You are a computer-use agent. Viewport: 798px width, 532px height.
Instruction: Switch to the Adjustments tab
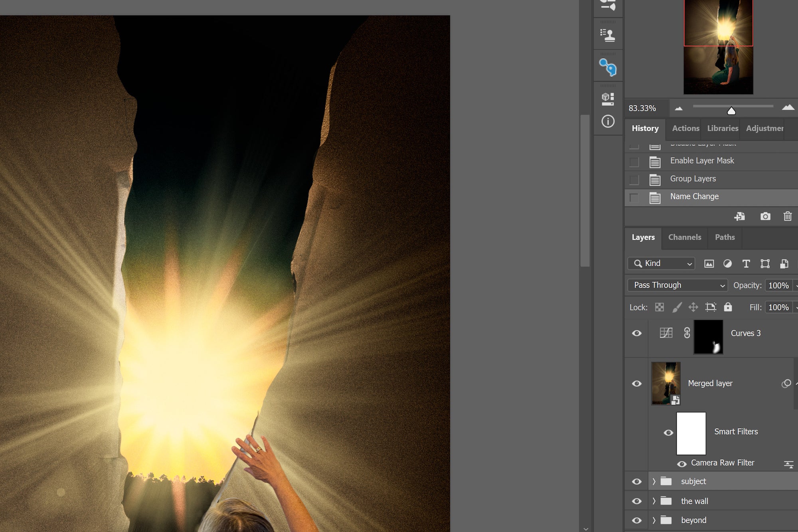[764, 129]
